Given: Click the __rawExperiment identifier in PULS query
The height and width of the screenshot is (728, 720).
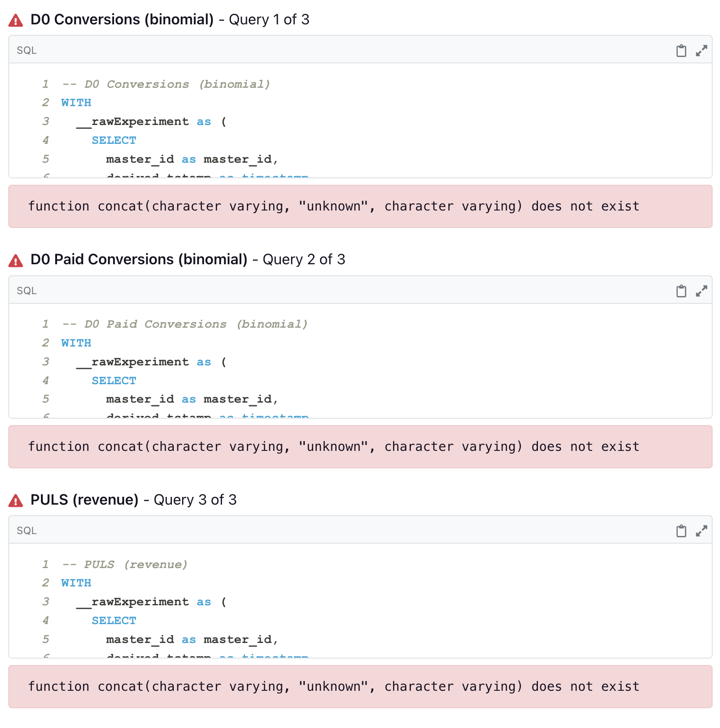Looking at the screenshot, I should click(133, 602).
